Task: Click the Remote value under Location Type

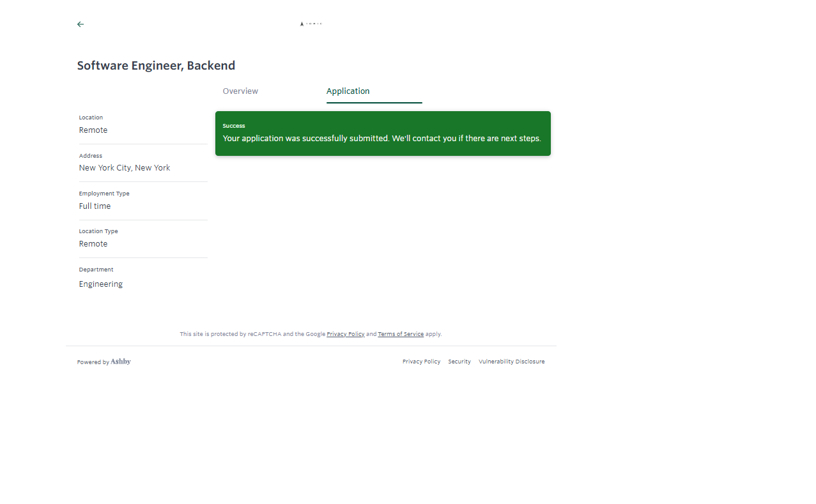Action: tap(93, 244)
